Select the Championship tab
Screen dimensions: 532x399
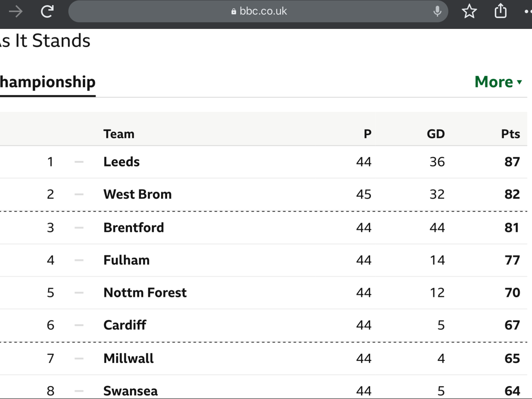[48, 83]
